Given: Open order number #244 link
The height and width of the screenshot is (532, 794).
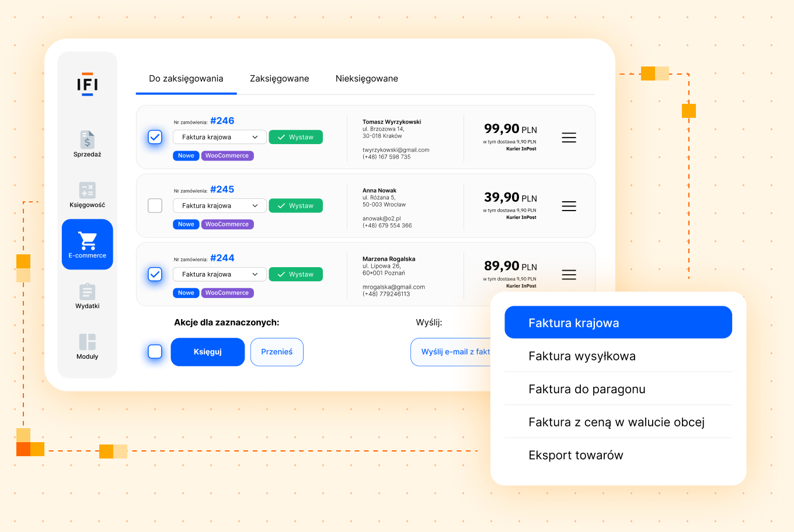Looking at the screenshot, I should pyautogui.click(x=222, y=258).
